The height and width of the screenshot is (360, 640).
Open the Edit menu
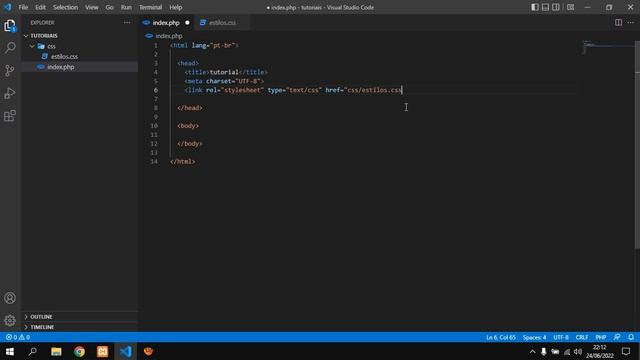(x=40, y=7)
